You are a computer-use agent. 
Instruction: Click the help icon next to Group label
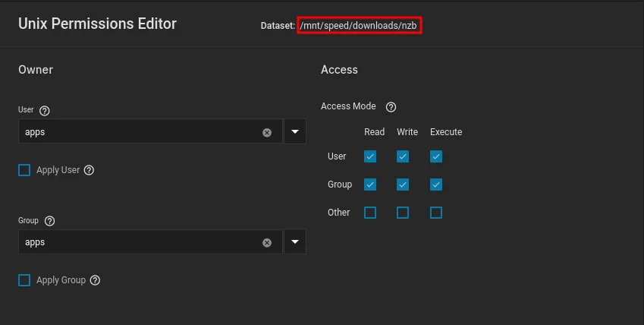point(50,221)
